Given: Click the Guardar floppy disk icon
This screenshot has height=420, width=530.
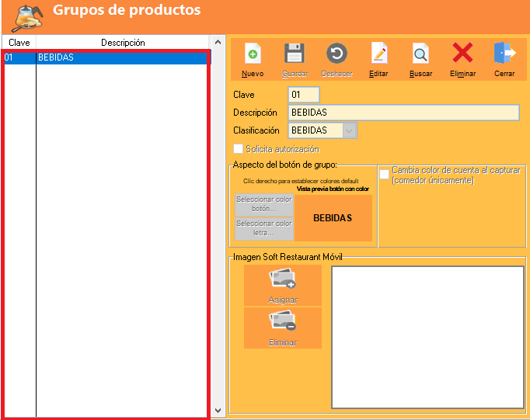Looking at the screenshot, I should pyautogui.click(x=295, y=54).
